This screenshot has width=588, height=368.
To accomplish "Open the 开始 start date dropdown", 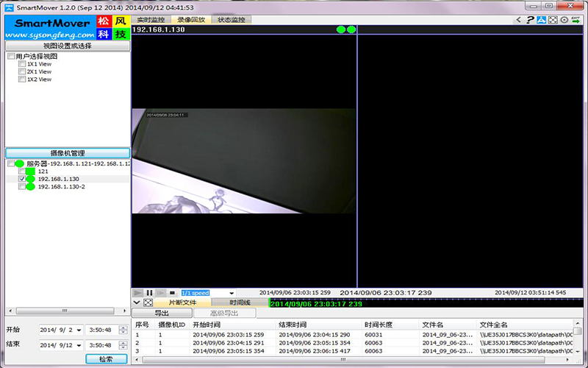I will (x=79, y=330).
